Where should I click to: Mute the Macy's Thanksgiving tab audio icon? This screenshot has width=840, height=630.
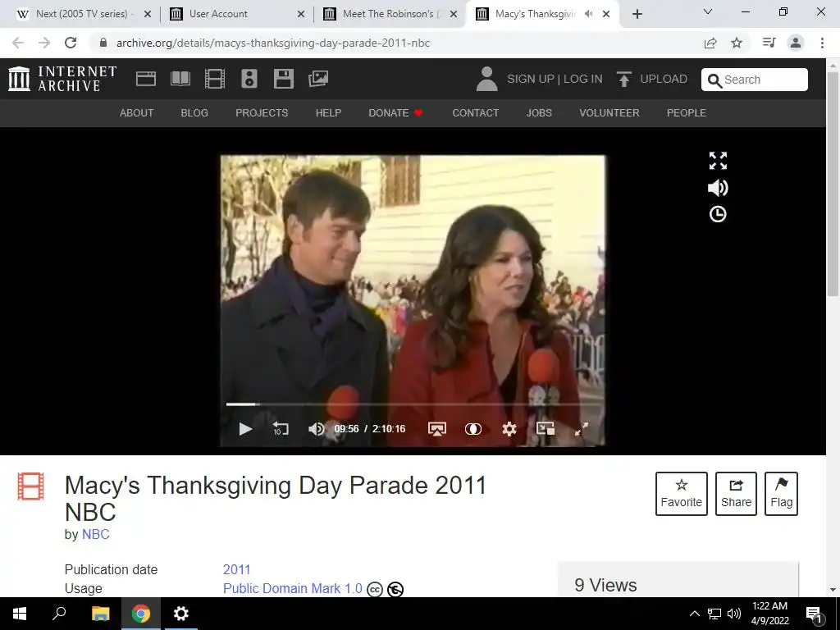pyautogui.click(x=588, y=14)
